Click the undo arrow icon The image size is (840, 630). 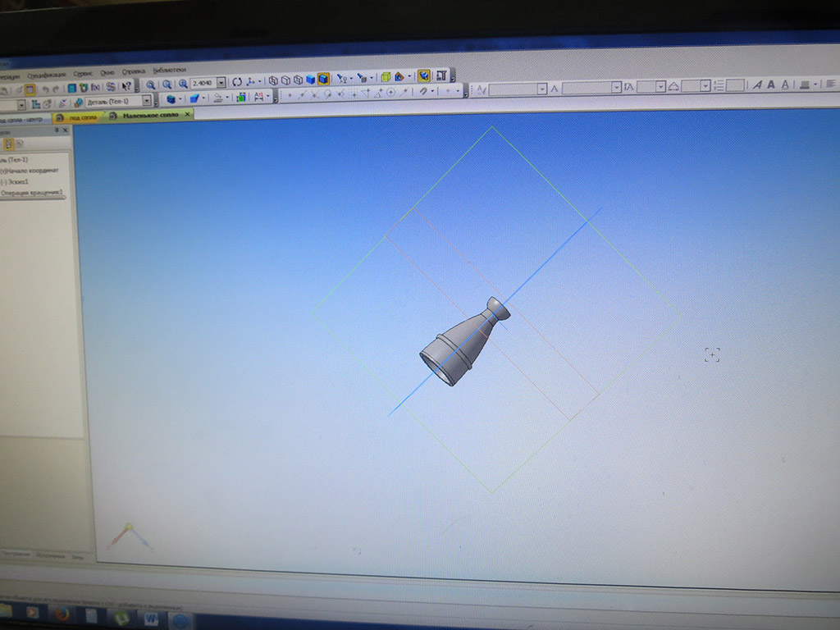46,88
